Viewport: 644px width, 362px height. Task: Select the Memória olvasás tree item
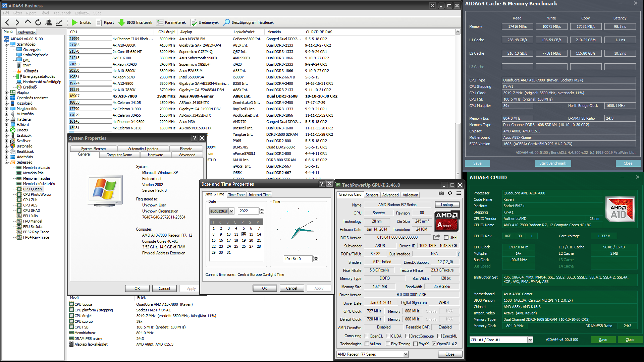[36, 168]
